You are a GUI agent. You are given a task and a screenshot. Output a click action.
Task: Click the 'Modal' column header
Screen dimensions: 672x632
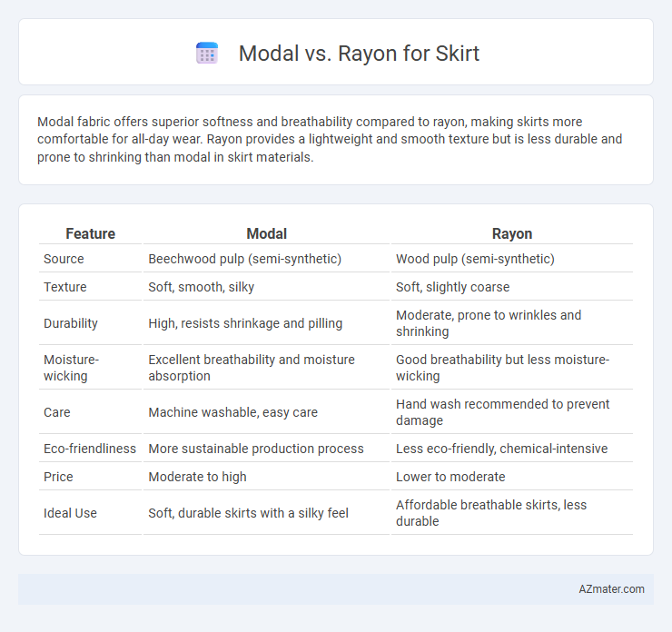pos(267,233)
